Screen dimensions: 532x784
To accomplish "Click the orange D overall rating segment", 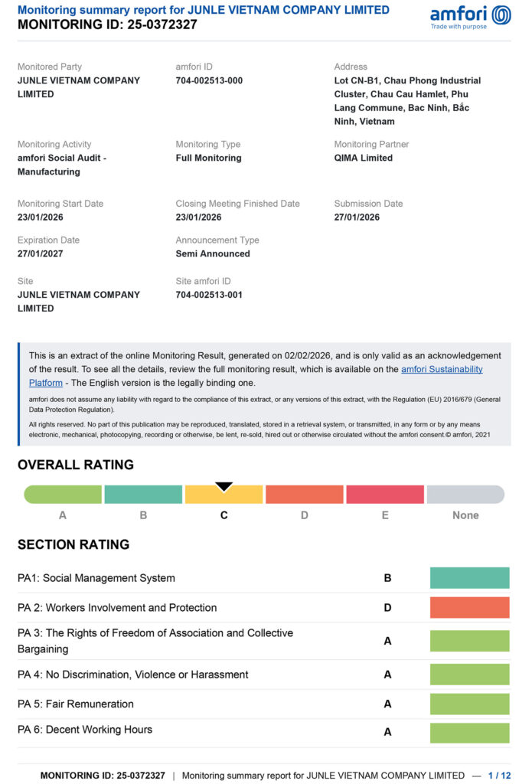I will coord(304,495).
